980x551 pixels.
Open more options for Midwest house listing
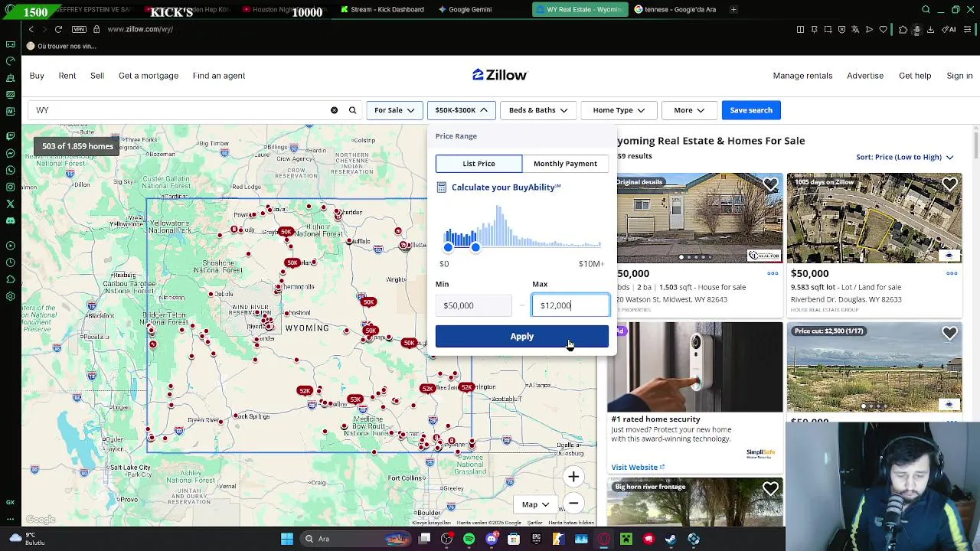(773, 273)
